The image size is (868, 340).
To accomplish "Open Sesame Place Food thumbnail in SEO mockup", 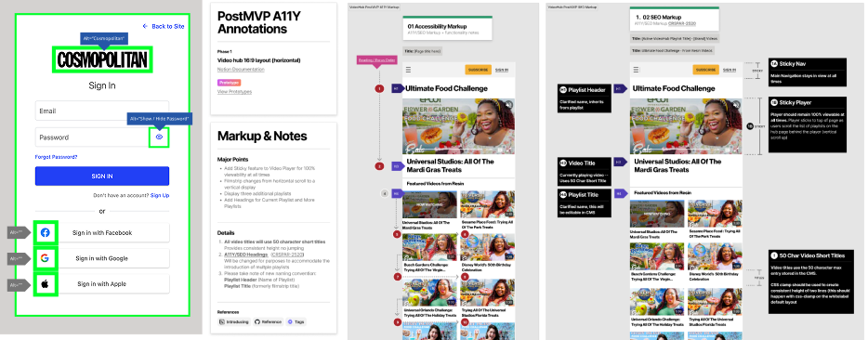I will [715, 214].
